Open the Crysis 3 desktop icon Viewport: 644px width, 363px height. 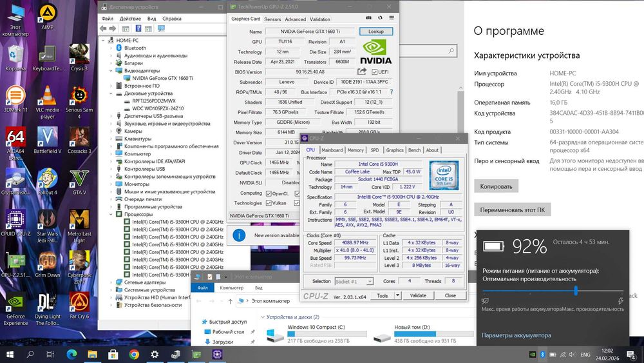tap(79, 57)
